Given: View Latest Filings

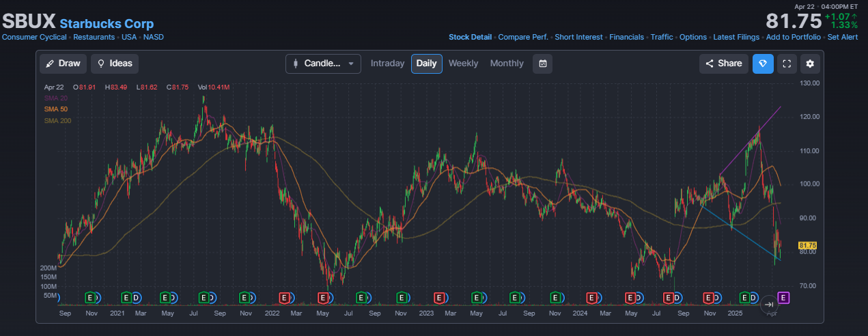Looking at the screenshot, I should [736, 37].
